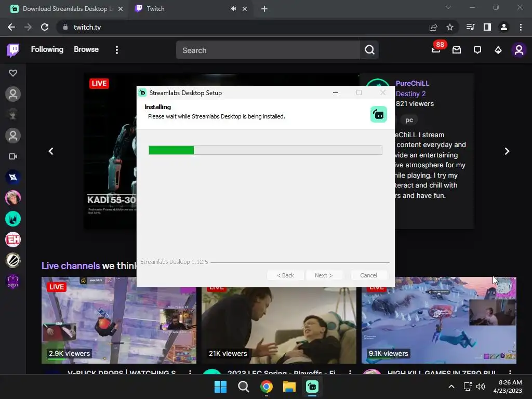The image size is (532, 399).
Task: Open Twitch notifications inbox with 88 badge
Action: pos(436,50)
